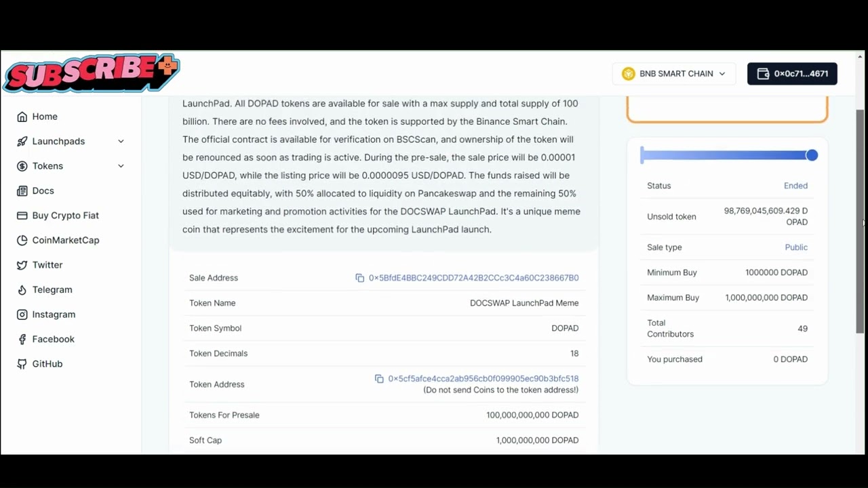Click the Token Address label
Image resolution: width=868 pixels, height=488 pixels.
(217, 384)
